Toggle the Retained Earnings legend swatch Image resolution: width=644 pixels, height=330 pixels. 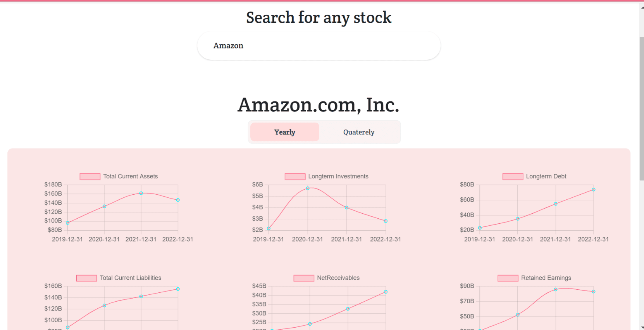[x=508, y=278]
